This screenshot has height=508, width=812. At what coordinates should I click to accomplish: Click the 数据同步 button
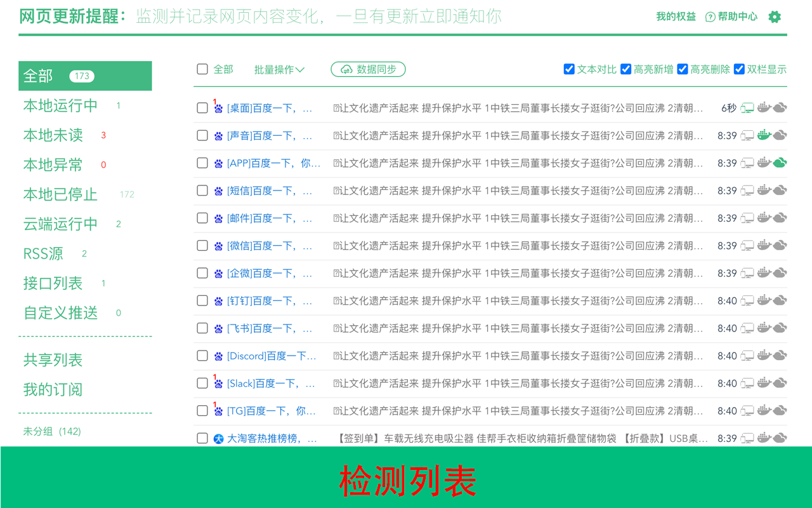[368, 69]
